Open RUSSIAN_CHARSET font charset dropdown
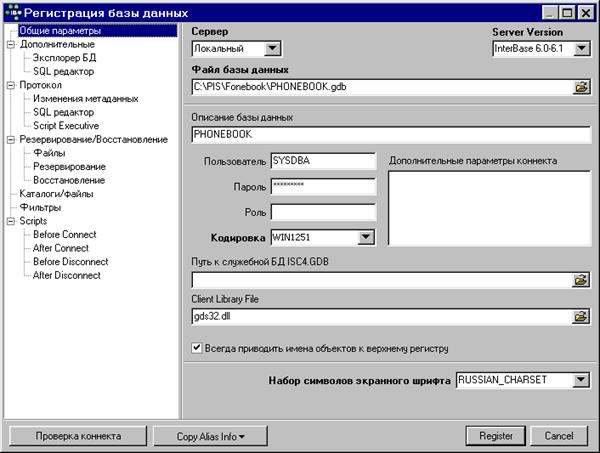This screenshot has width=600, height=453. (582, 380)
